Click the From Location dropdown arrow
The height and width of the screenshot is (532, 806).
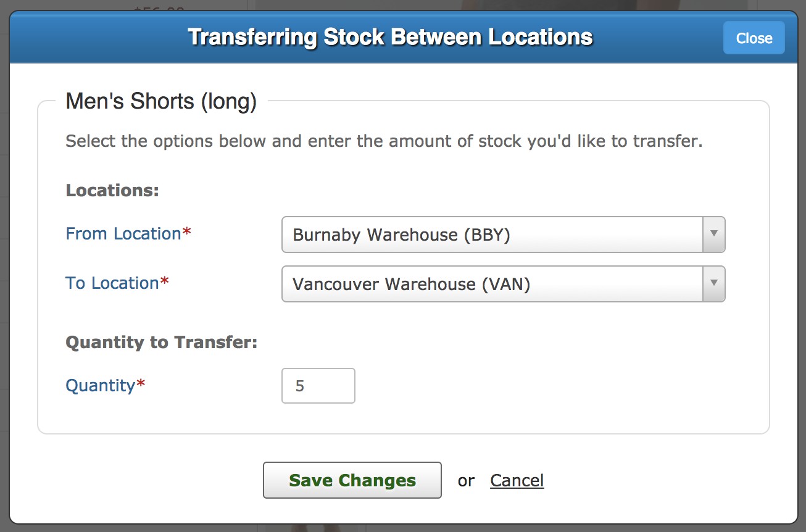(714, 235)
